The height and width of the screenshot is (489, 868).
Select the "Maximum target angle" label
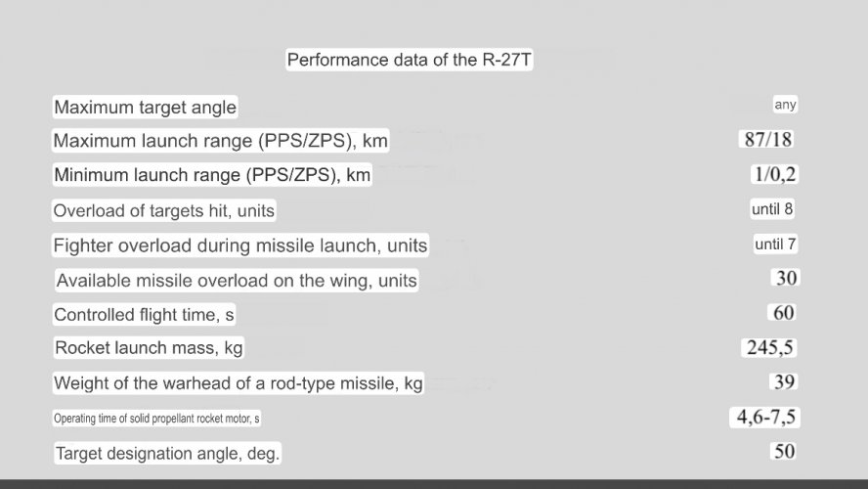[145, 107]
